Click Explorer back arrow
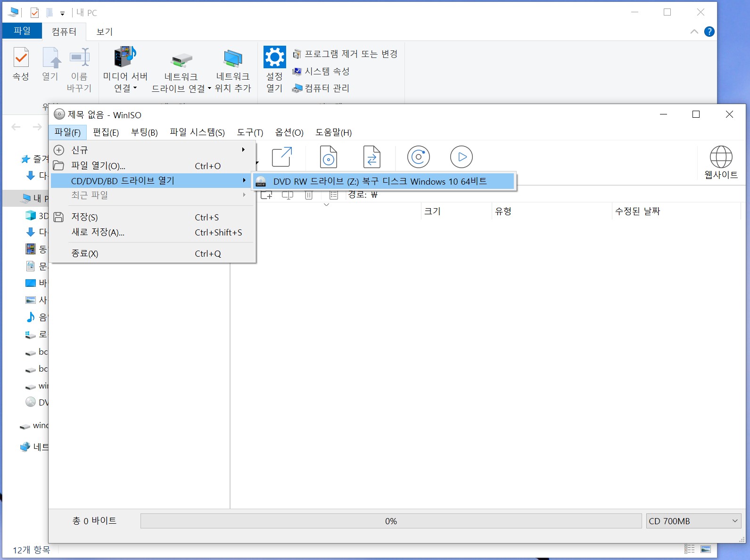This screenshot has width=750, height=560. pyautogui.click(x=16, y=127)
